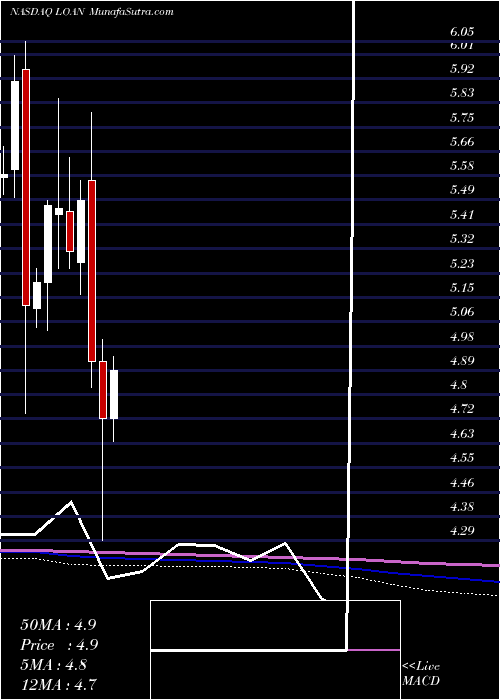
Task: Click the 5.49 price axis label
Action: pyautogui.click(x=462, y=190)
